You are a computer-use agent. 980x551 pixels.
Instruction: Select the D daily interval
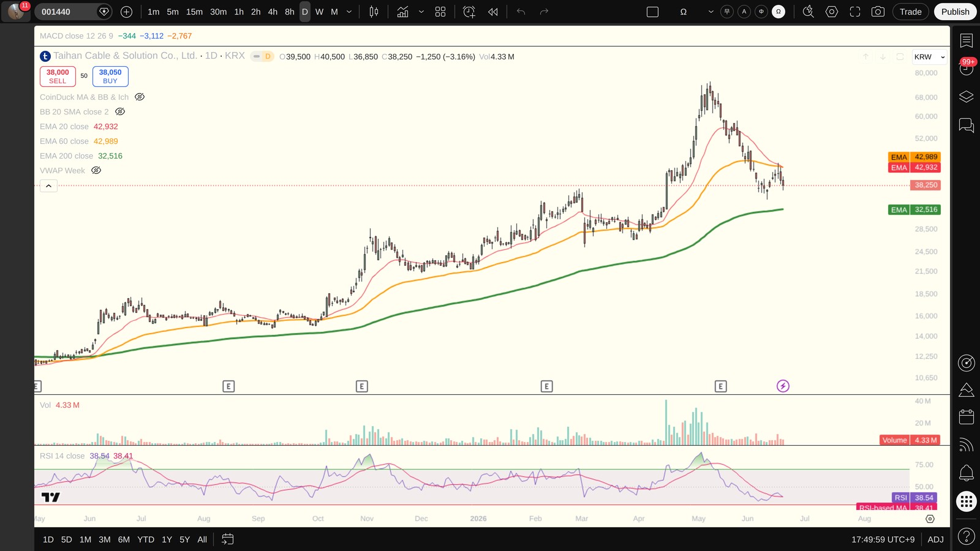[304, 12]
